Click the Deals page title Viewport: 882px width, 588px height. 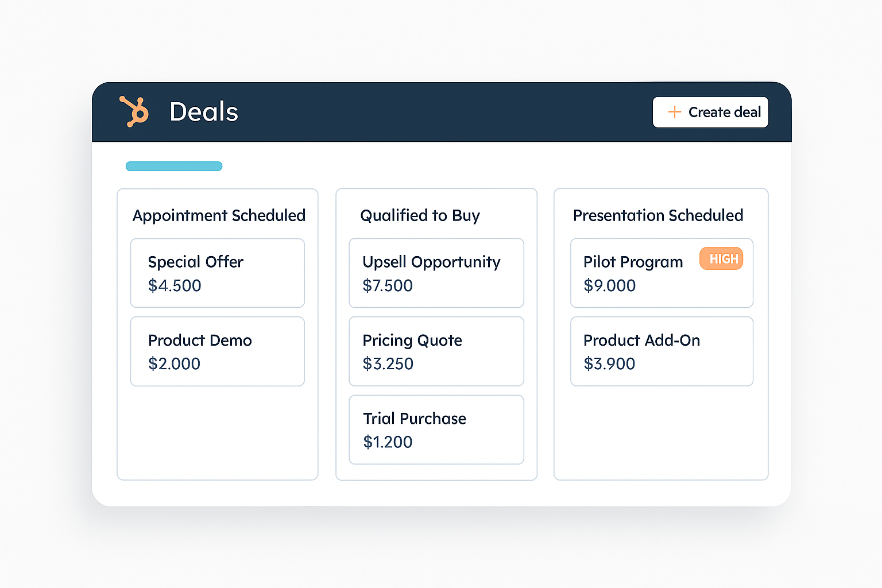point(204,112)
